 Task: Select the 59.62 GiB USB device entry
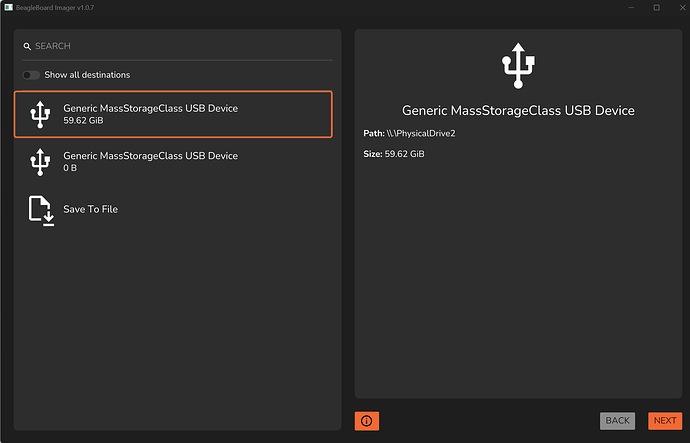click(173, 114)
